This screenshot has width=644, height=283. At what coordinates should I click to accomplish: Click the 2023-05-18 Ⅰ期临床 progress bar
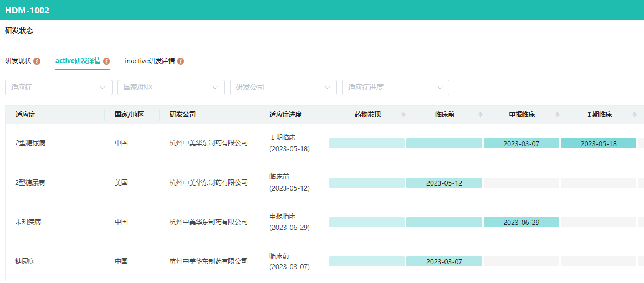pyautogui.click(x=598, y=143)
